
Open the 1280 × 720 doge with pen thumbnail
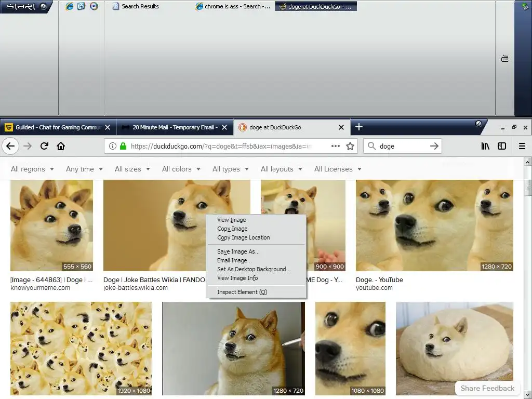tap(233, 349)
